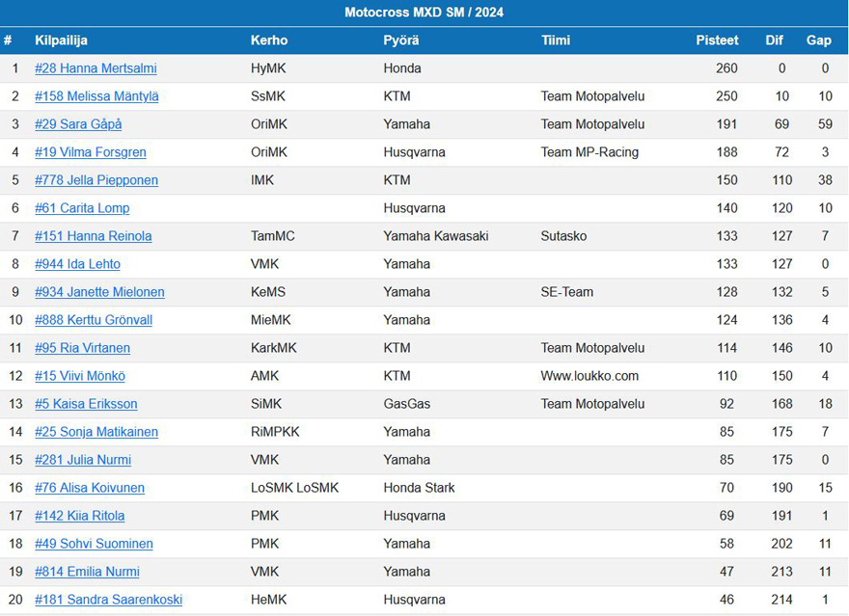Click #61 Carita Lomp link
This screenshot has width=849, height=616.
point(82,208)
